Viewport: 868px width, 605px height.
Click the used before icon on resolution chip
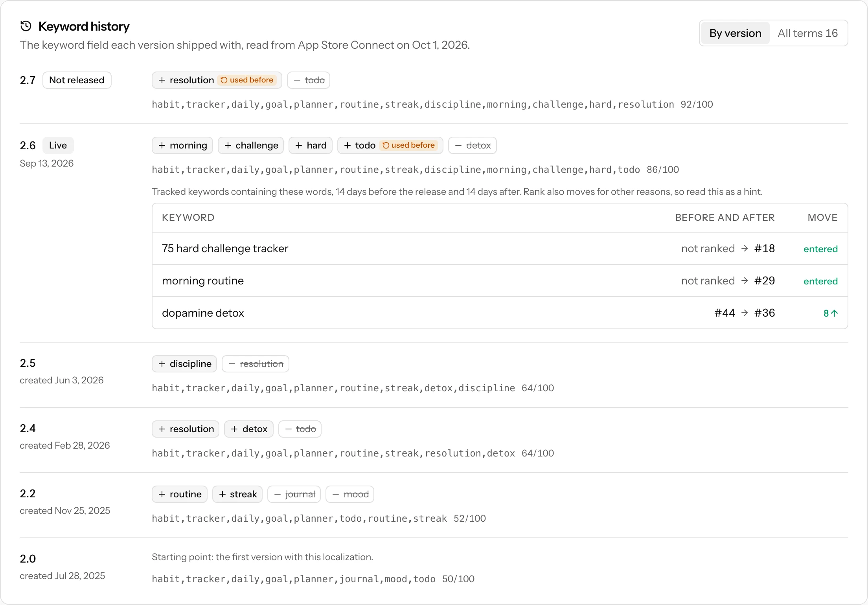[224, 80]
